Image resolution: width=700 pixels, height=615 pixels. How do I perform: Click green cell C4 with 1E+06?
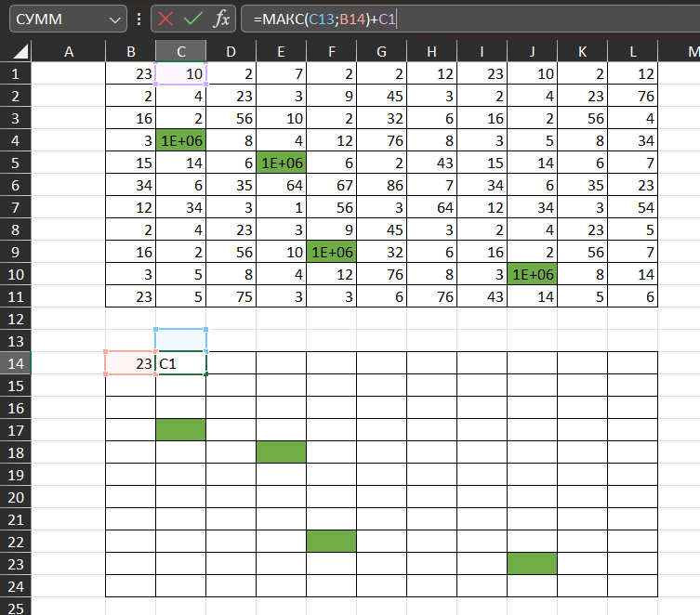(180, 140)
